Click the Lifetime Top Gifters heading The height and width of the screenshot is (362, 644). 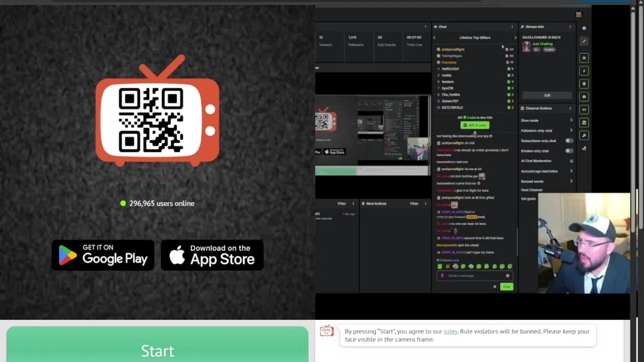click(474, 38)
